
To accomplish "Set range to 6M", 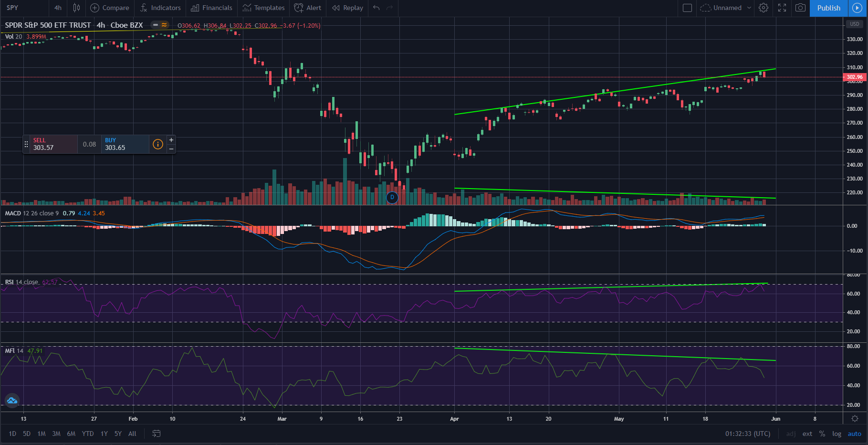I will [71, 434].
